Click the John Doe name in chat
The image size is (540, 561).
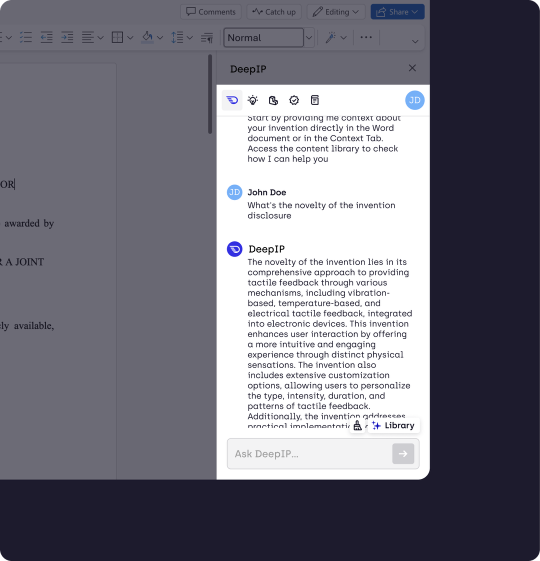[267, 192]
